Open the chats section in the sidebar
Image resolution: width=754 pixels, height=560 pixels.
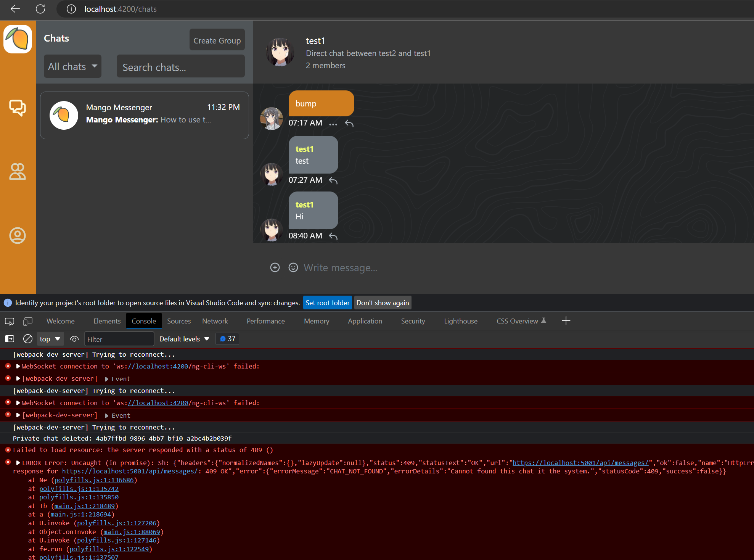point(18,108)
